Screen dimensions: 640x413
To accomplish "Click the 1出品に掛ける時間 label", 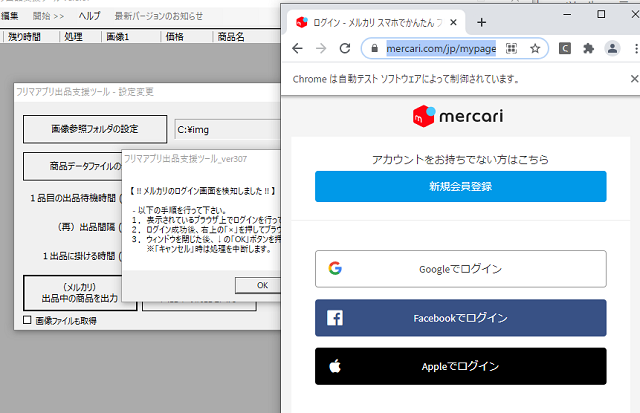I will (x=80, y=256).
